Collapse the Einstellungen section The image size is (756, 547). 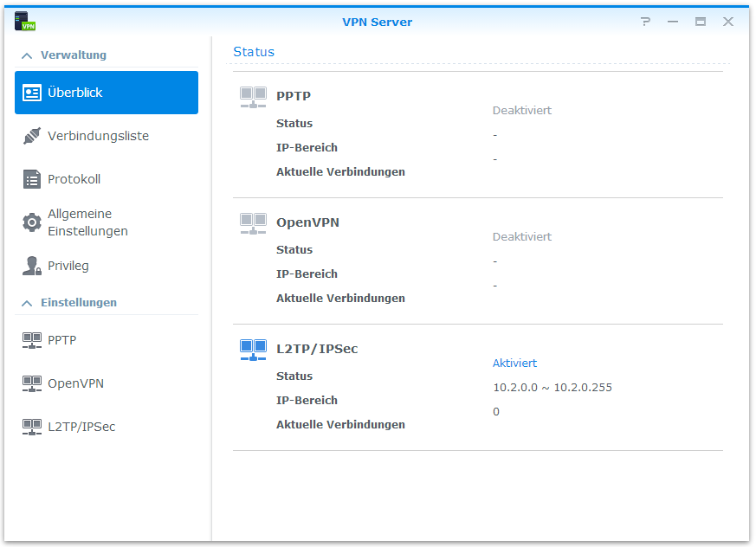(x=26, y=303)
